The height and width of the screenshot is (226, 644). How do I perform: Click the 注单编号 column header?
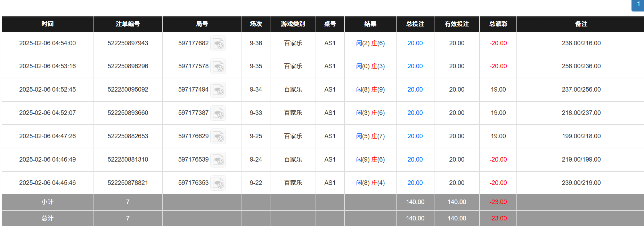coord(128,24)
